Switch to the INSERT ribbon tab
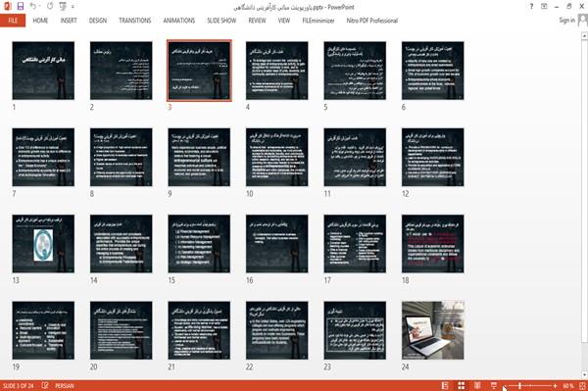 [x=69, y=21]
